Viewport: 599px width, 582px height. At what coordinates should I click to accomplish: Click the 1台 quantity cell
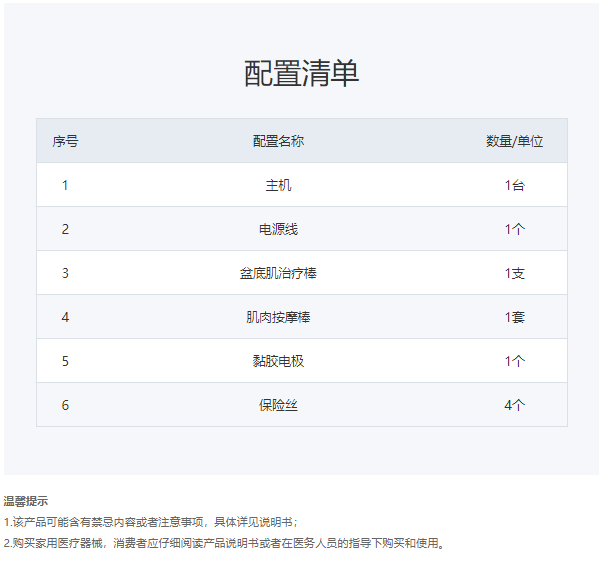point(515,185)
